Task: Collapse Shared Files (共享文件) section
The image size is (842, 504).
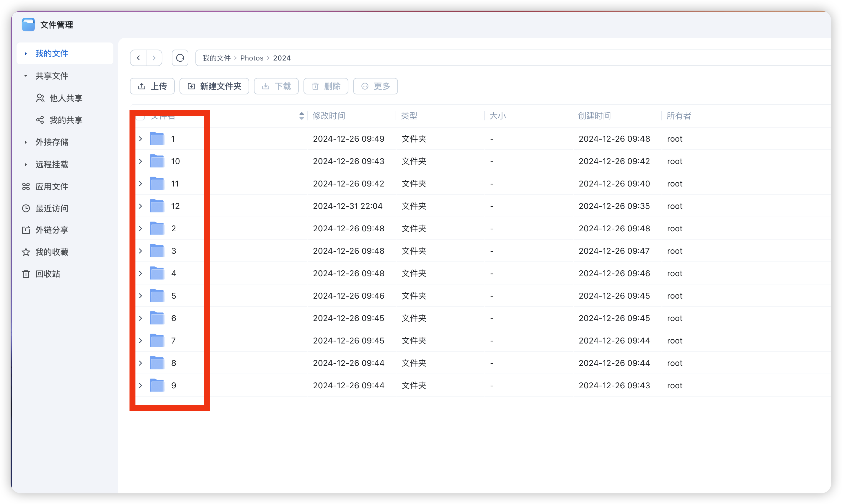Action: (25, 76)
